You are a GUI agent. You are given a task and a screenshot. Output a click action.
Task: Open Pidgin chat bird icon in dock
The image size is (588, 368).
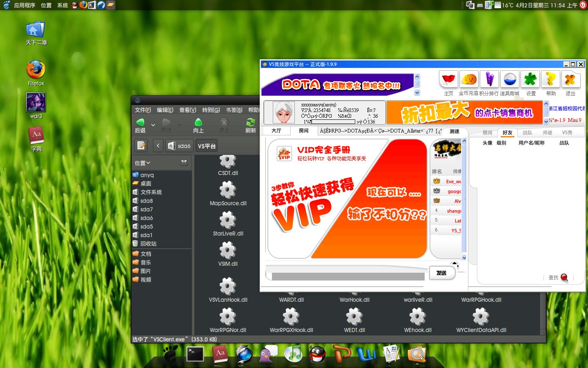pos(268,354)
